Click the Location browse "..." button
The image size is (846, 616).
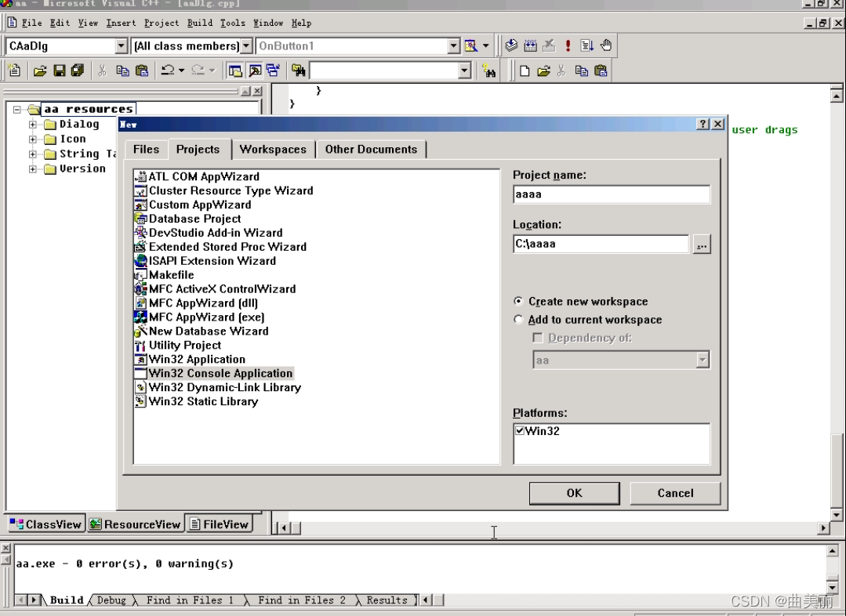point(702,245)
